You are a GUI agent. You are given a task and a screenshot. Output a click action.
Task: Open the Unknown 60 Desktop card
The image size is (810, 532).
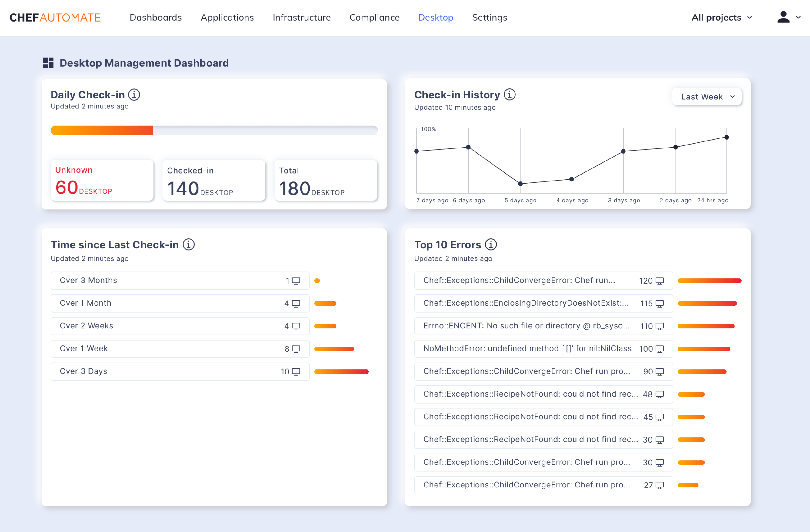[x=102, y=180]
